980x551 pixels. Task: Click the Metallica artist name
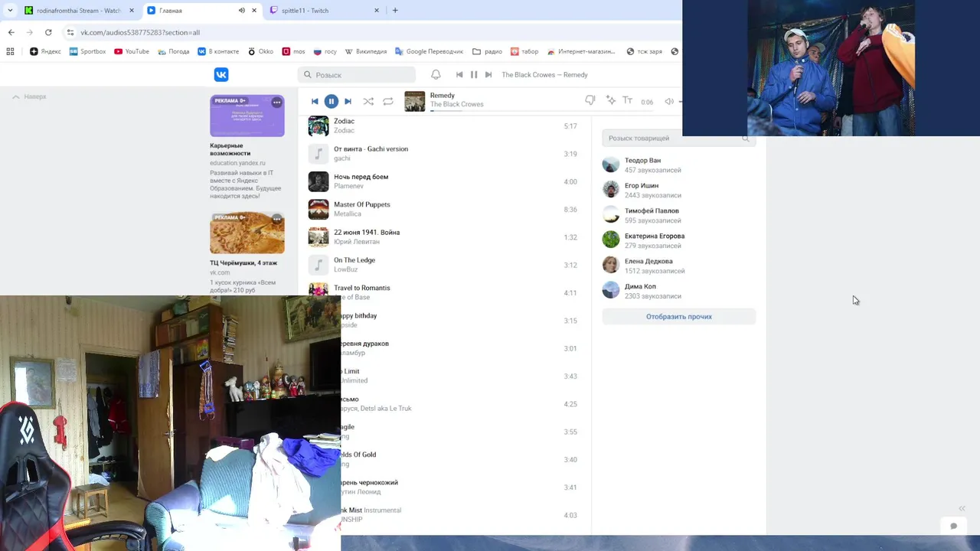click(x=348, y=214)
